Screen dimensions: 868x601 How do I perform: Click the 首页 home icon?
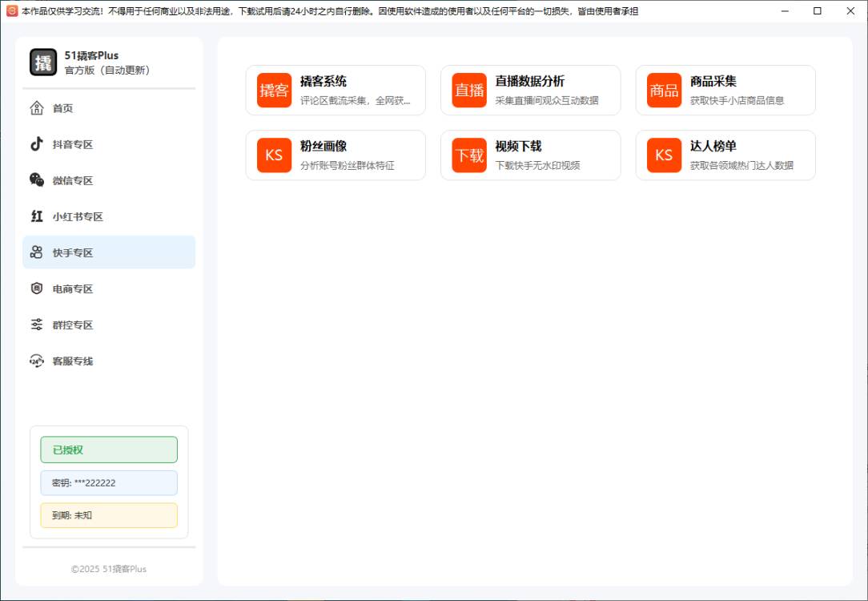(37, 108)
